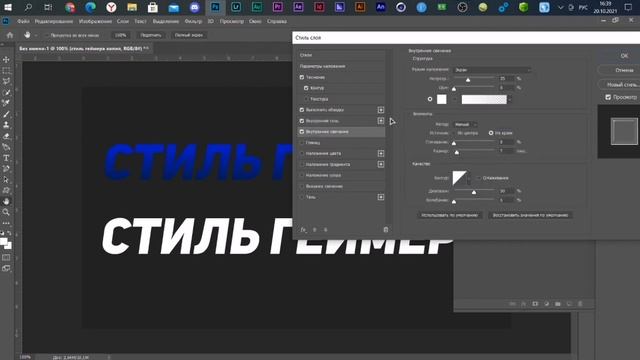Select the Brush tool
This screenshot has height=360, width=640.
pyautogui.click(x=6, y=114)
